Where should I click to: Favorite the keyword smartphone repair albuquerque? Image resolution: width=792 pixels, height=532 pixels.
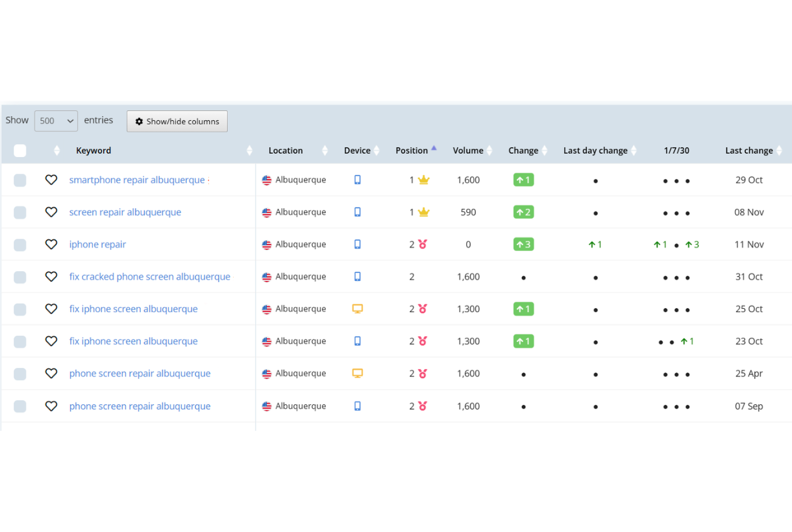(51, 180)
